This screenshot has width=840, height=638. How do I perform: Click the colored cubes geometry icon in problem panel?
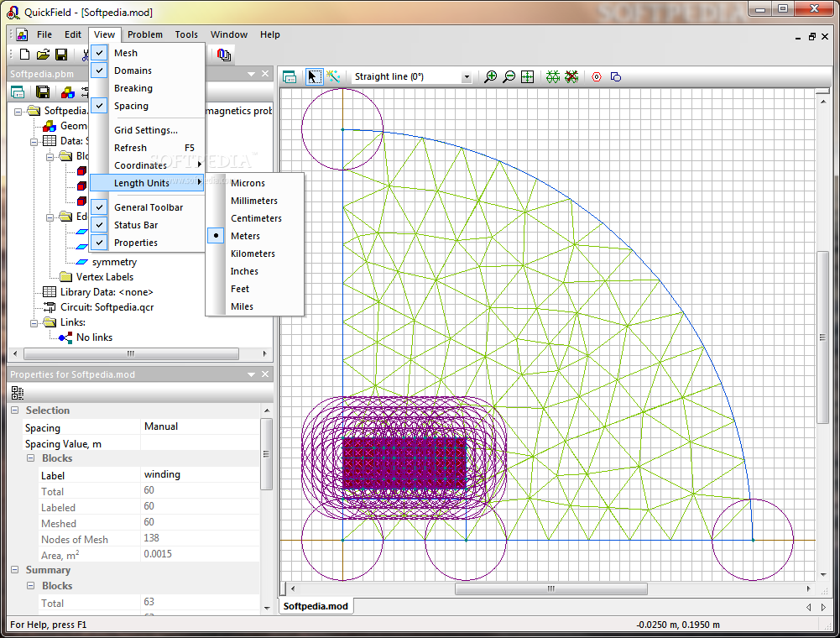pos(68,92)
